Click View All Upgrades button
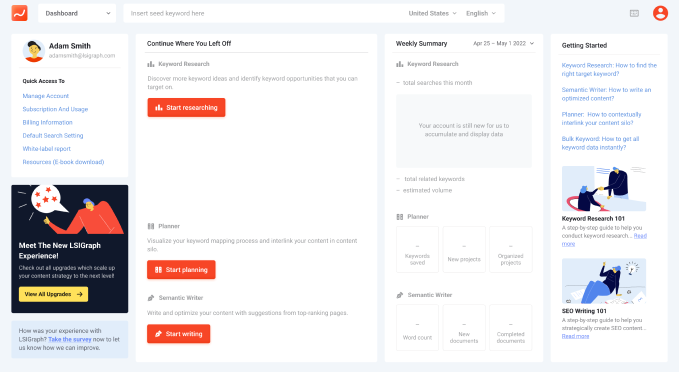Viewport: 679px width, 372px height. [53, 294]
